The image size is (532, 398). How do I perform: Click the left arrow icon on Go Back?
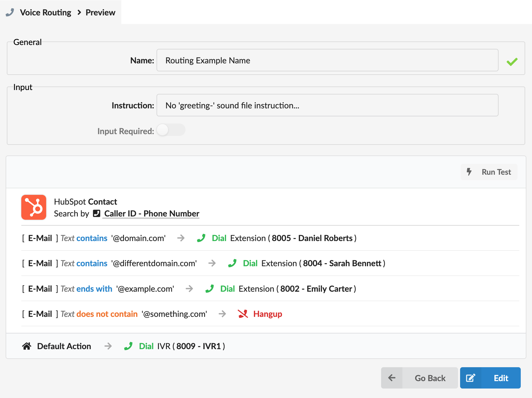[392, 378]
